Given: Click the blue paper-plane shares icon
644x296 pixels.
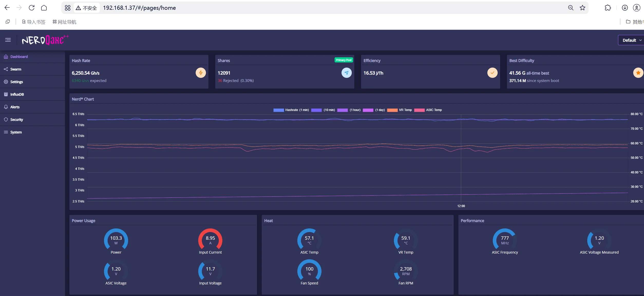Looking at the screenshot, I should [x=346, y=73].
